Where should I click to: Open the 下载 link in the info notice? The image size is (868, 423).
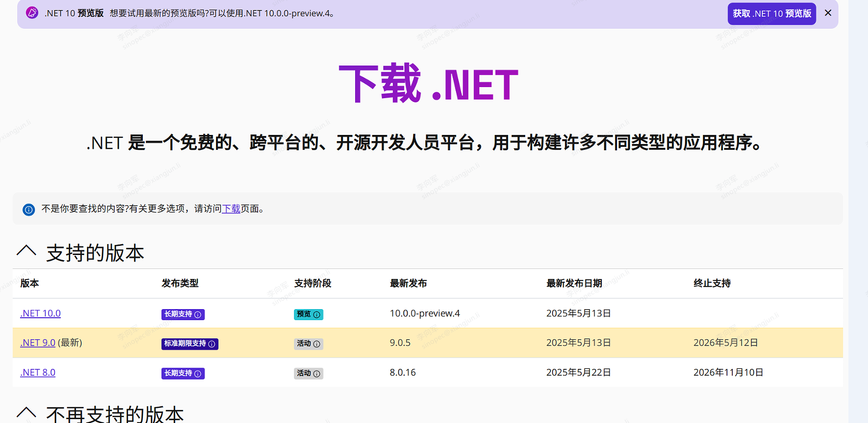[231, 209]
